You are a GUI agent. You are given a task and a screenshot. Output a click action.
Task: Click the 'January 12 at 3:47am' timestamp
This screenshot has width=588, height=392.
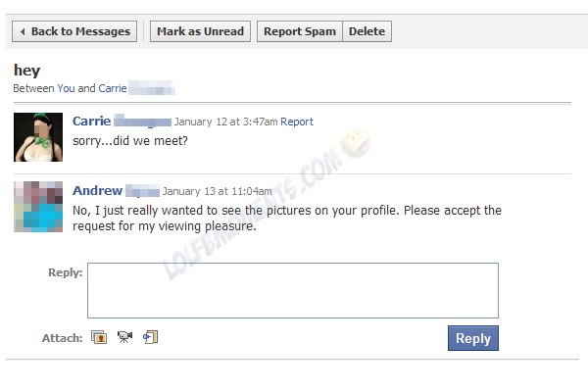coord(225,122)
